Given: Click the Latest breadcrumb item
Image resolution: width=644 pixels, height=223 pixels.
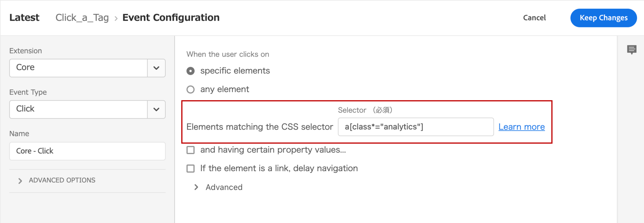Looking at the screenshot, I should tap(25, 18).
